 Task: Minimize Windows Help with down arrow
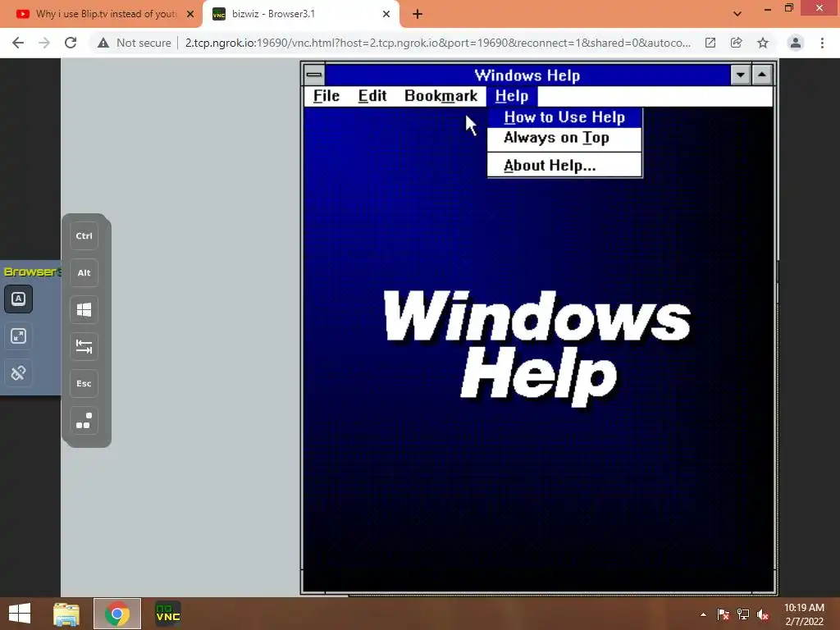[741, 75]
